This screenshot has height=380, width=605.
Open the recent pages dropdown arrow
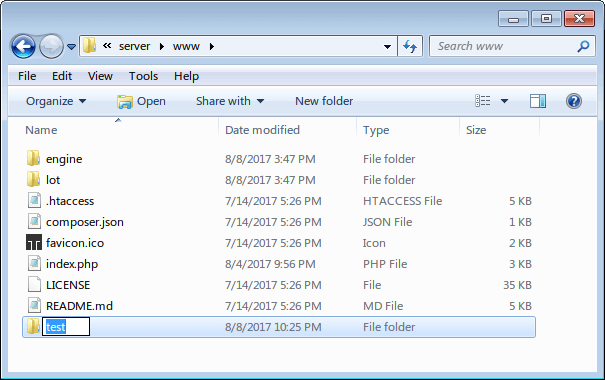coord(71,47)
